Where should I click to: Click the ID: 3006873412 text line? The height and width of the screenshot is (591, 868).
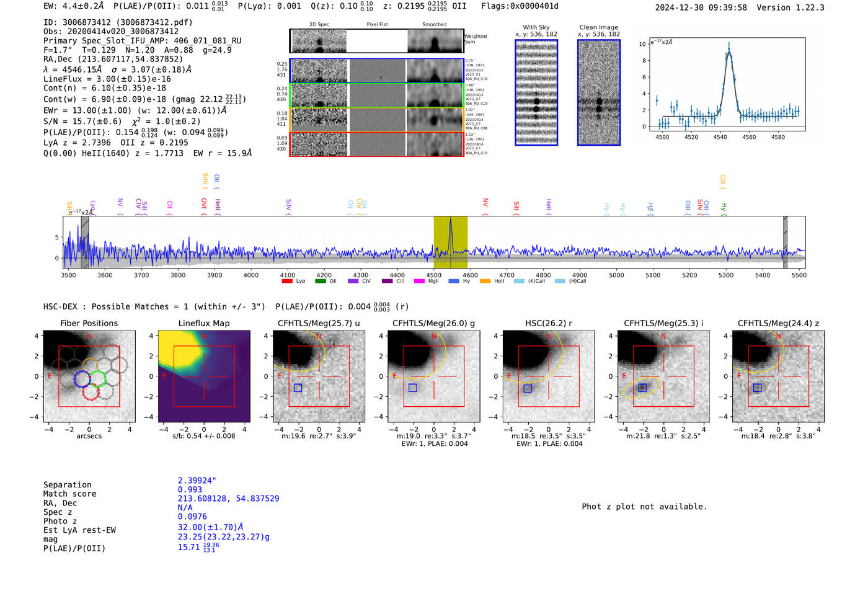[x=118, y=22]
